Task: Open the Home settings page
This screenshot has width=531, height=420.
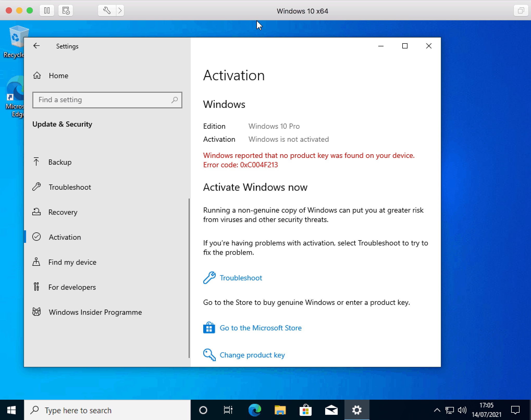Action: [59, 76]
